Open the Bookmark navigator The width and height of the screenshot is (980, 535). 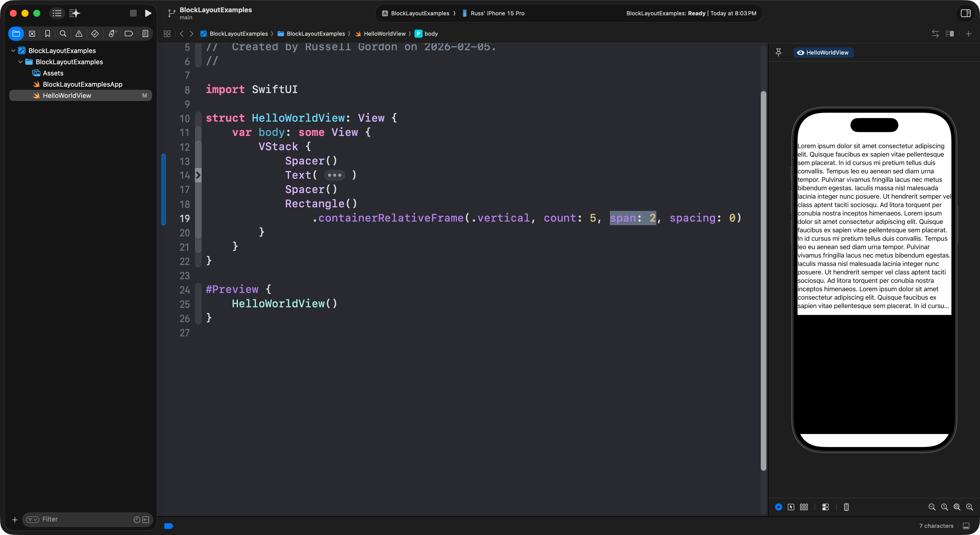(47, 34)
